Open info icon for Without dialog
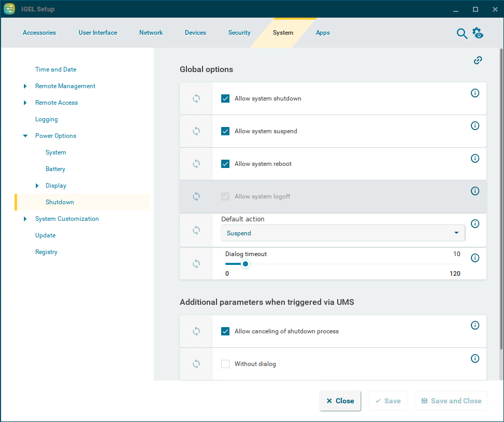The image size is (504, 422). pyautogui.click(x=474, y=358)
